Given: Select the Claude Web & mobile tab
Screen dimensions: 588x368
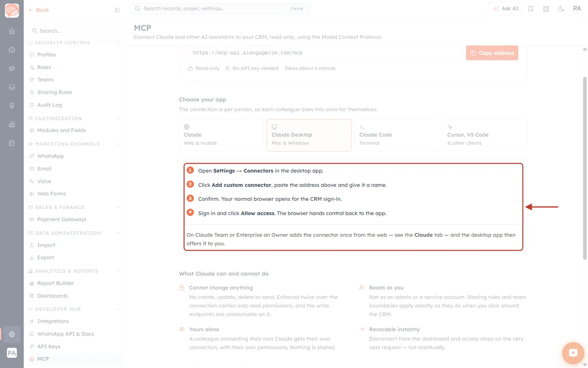Looking at the screenshot, I should (221, 135).
